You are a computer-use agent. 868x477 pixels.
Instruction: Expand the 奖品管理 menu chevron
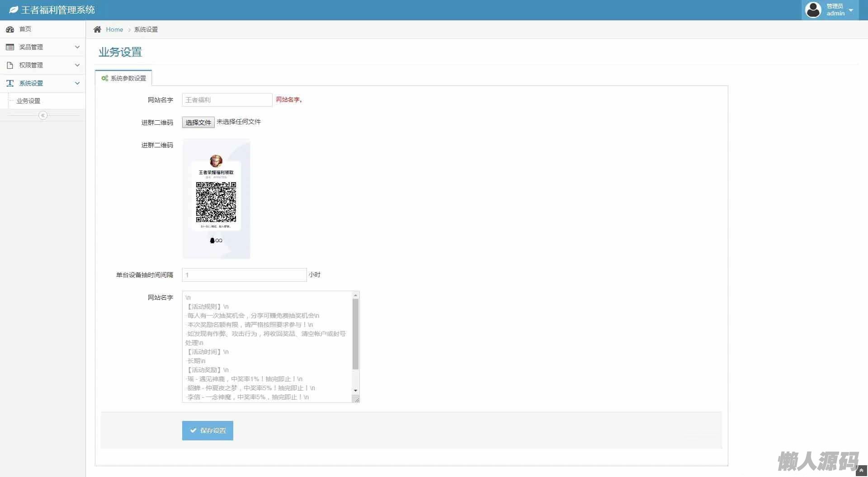click(77, 47)
